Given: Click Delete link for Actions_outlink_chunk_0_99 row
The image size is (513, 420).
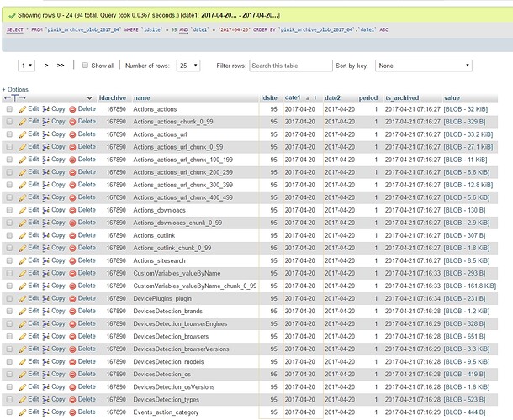Looking at the screenshot, I should tap(87, 248).
